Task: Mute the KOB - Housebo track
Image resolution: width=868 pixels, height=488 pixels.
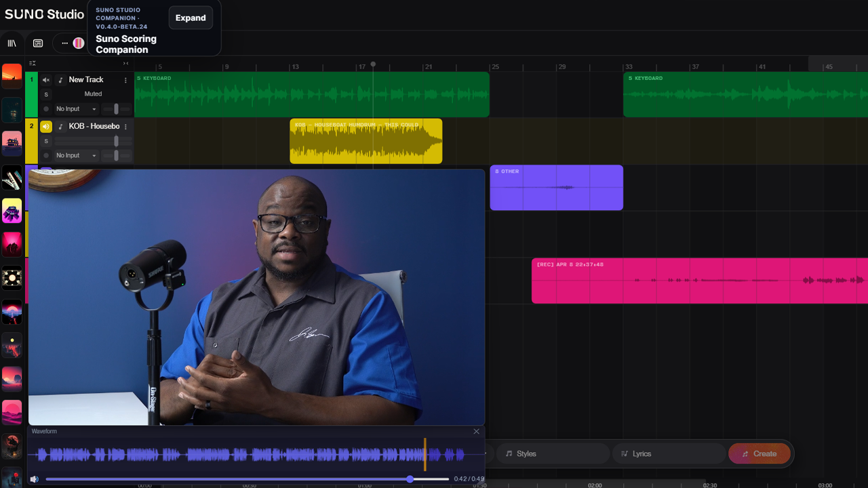Action: [46, 127]
